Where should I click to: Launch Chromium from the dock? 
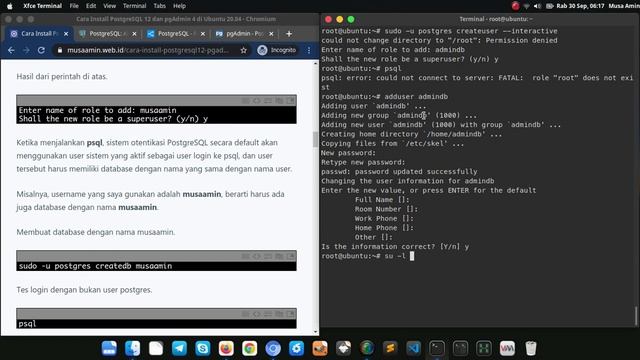click(x=273, y=348)
